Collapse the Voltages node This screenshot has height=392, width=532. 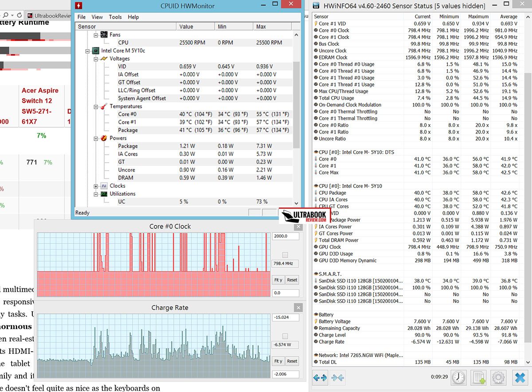pyautogui.click(x=96, y=59)
